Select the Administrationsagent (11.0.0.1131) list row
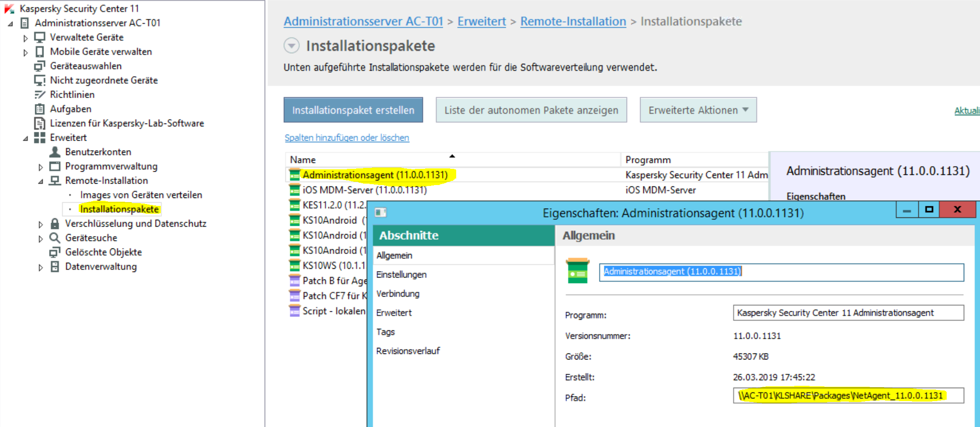980x427 pixels. (x=527, y=175)
